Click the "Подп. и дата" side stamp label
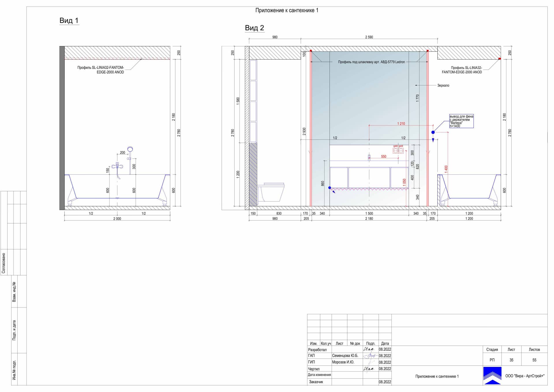The height and width of the screenshot is (392, 554). coord(14,330)
